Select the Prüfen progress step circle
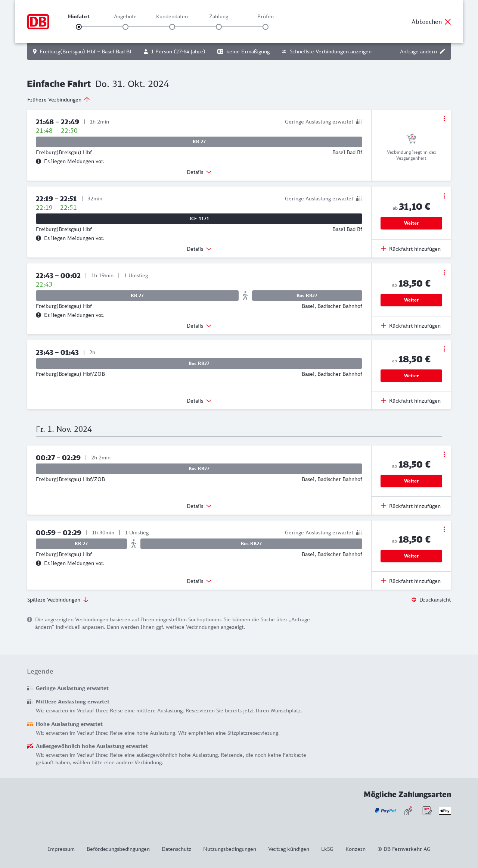 pos(266,27)
